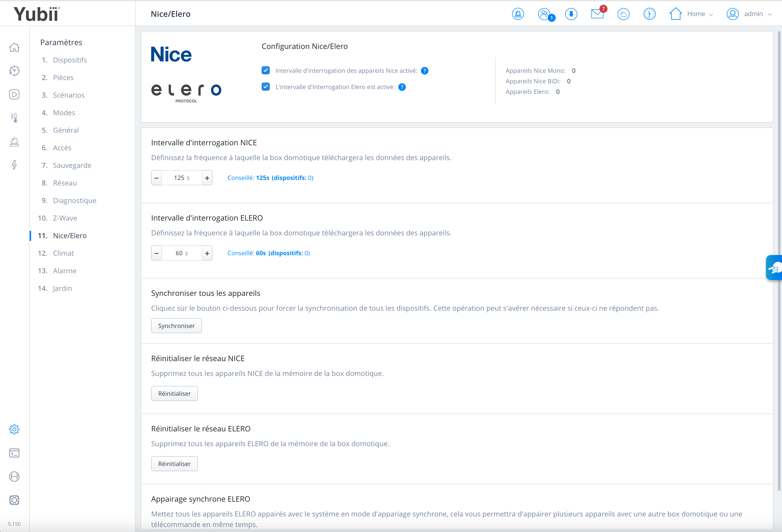Click the NICE interval value field 125
Screen dimensions: 782x532
[182, 178]
